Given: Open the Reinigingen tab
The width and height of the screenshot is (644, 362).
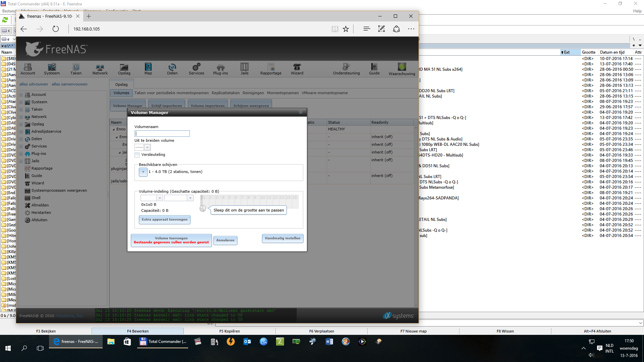Looking at the screenshot, I should click(253, 93).
